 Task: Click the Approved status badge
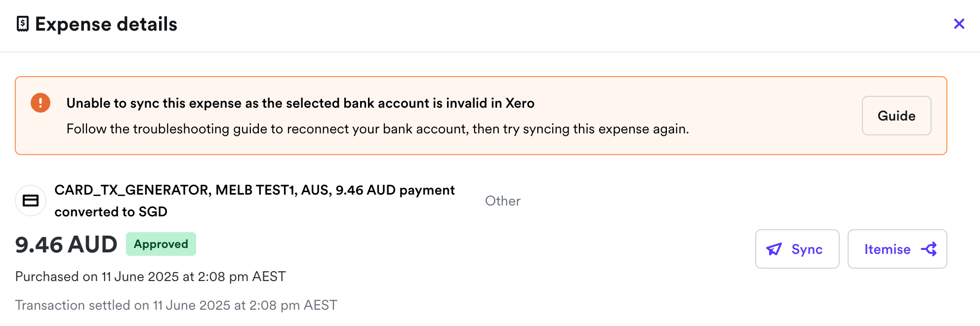[x=161, y=244]
